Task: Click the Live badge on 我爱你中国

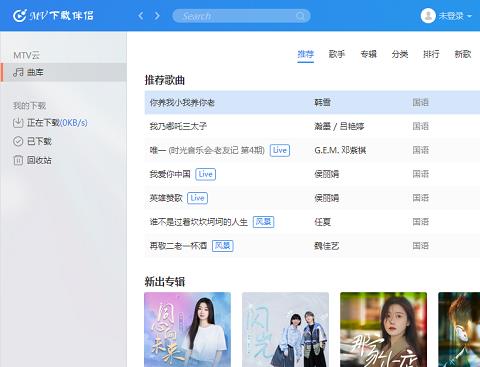Action: pyautogui.click(x=205, y=174)
